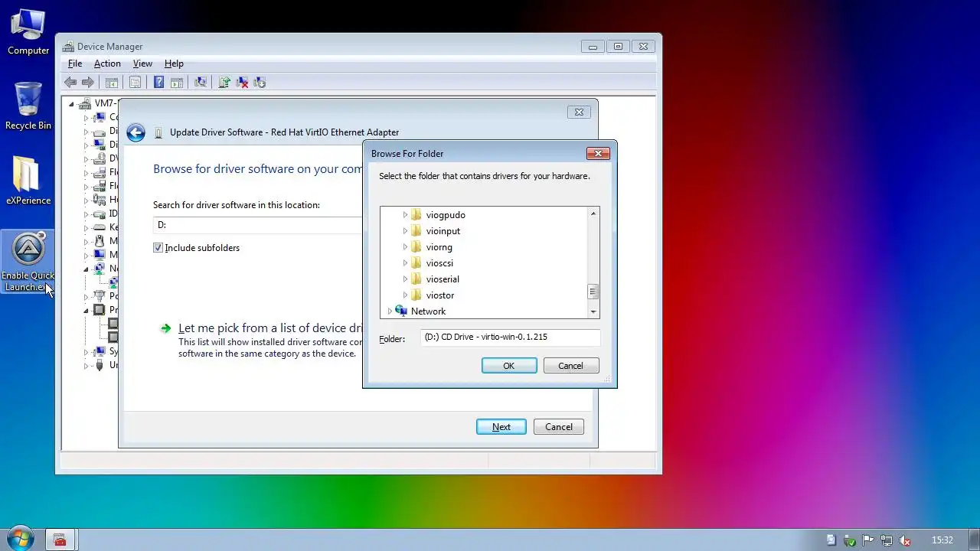The image size is (980, 551).
Task: Open the View menu in Device Manager
Action: pyautogui.click(x=142, y=64)
